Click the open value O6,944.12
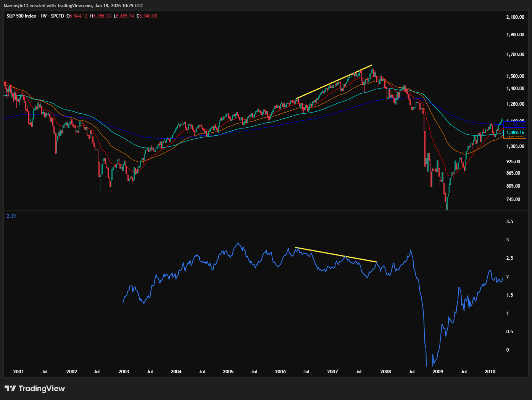The height and width of the screenshot is (400, 532). click(77, 16)
